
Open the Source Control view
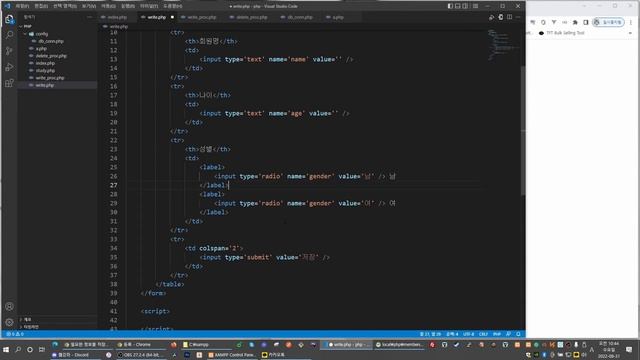[9, 51]
